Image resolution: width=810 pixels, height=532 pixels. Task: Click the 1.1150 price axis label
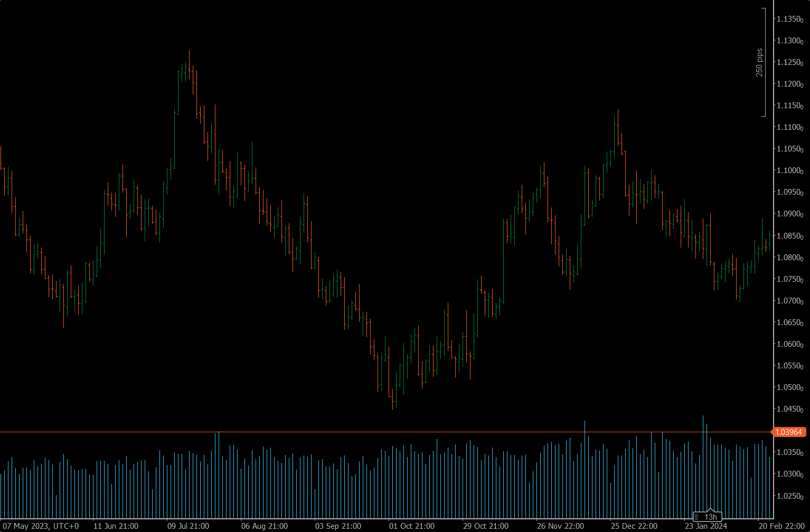point(789,106)
